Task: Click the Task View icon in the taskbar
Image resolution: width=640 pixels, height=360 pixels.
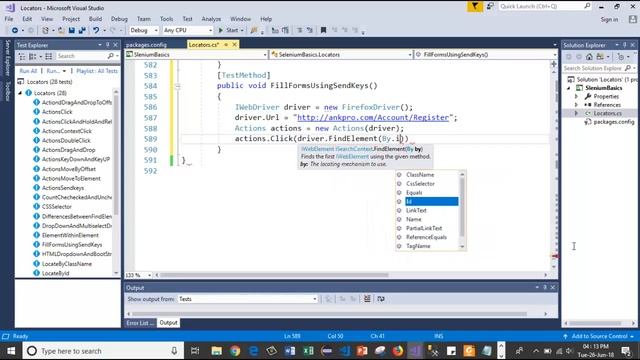Action: point(195,351)
